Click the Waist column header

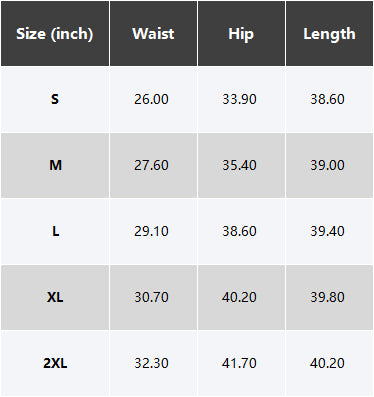click(x=153, y=33)
